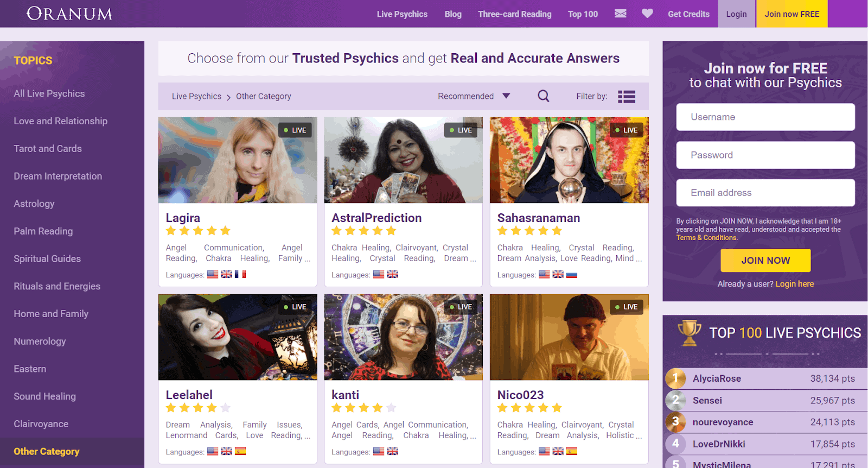
Task: Click the breadcrumb chevron after Live Psychics
Action: pos(228,97)
